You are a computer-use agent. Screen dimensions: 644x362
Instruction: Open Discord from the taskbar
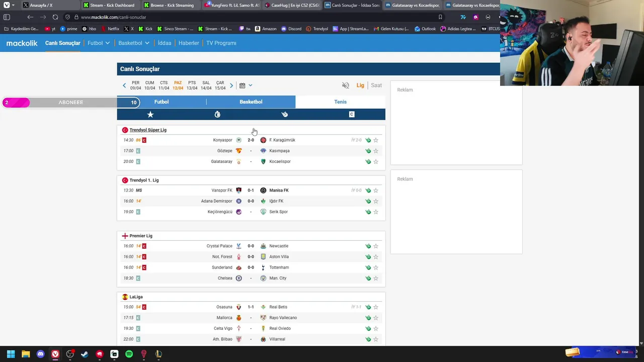(x=40, y=354)
